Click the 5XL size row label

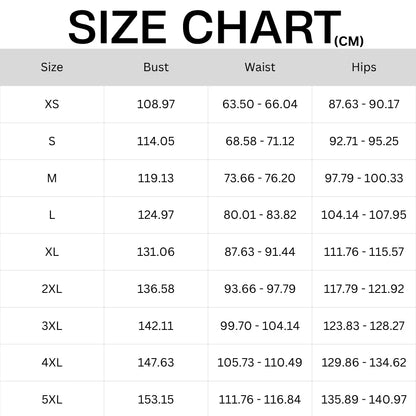tap(52, 400)
